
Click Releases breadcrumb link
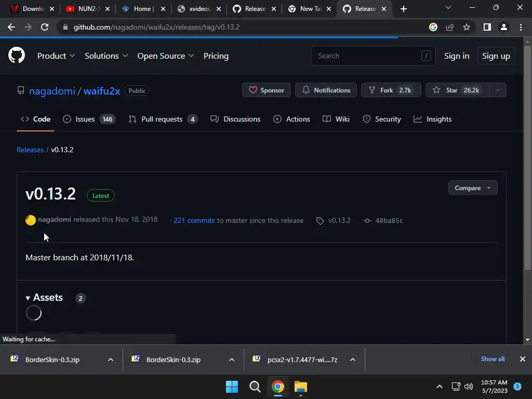(x=30, y=150)
